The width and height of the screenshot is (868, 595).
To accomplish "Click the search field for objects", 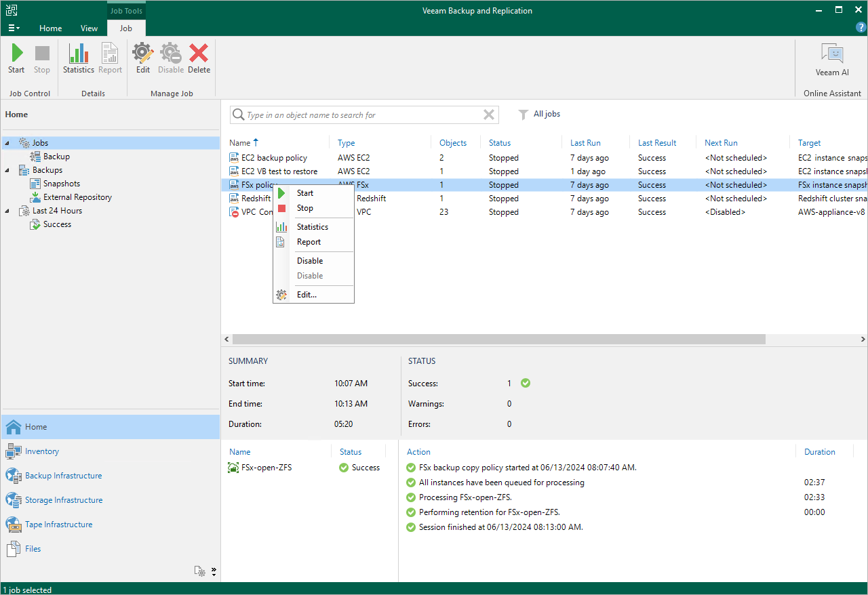I will (363, 115).
